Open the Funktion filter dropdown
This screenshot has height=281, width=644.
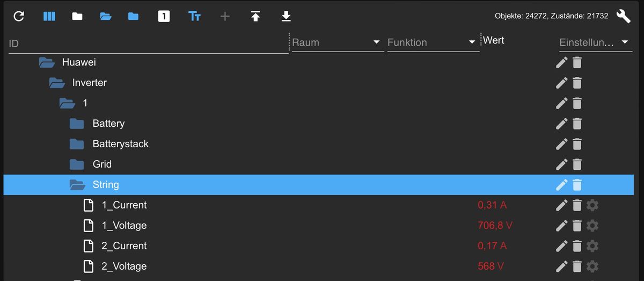[433, 42]
